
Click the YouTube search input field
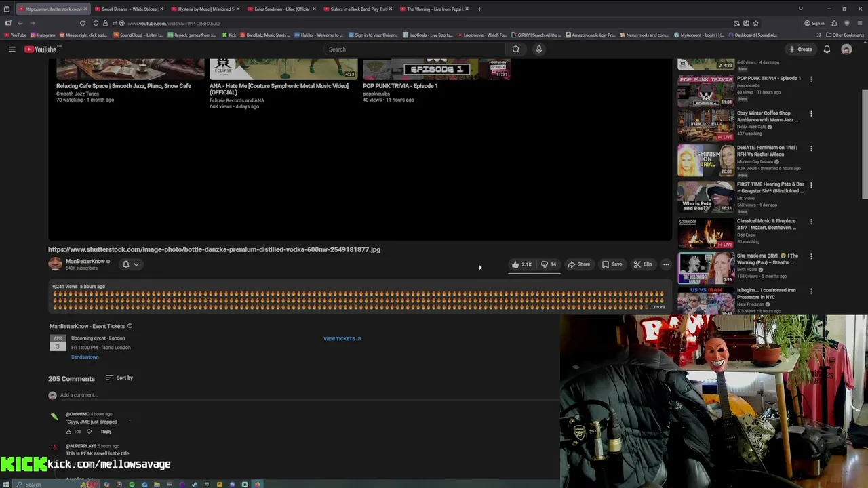[x=415, y=49]
